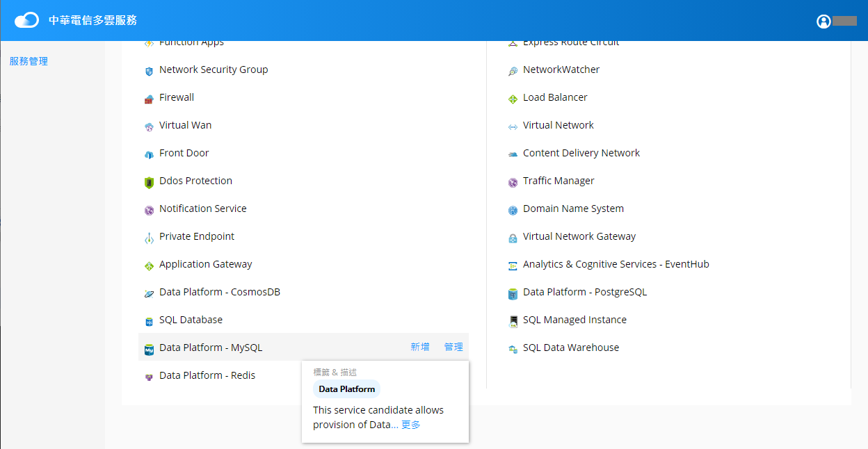The height and width of the screenshot is (449, 868).
Task: Click the Domain Name System icon
Action: coord(513,210)
